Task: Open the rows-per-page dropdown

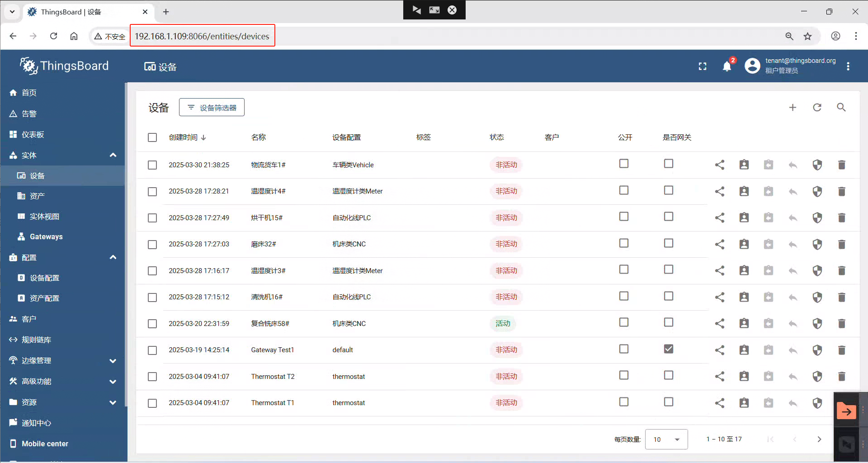Action: 666,439
